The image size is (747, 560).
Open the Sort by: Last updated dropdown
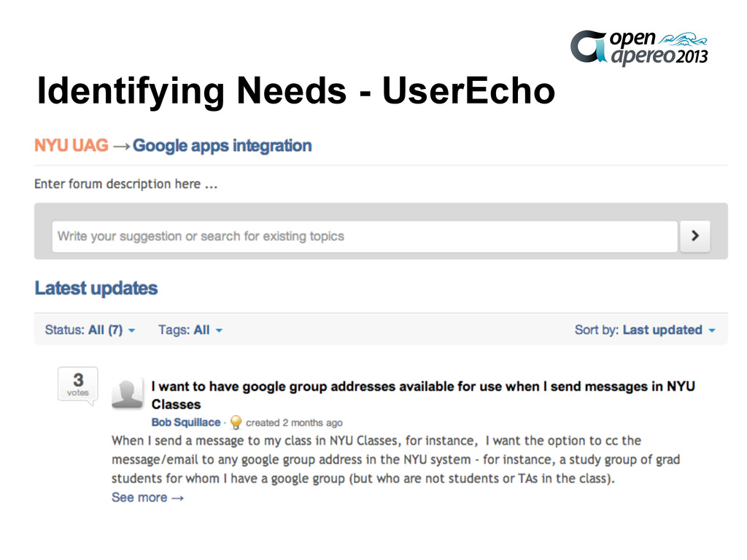(x=645, y=330)
